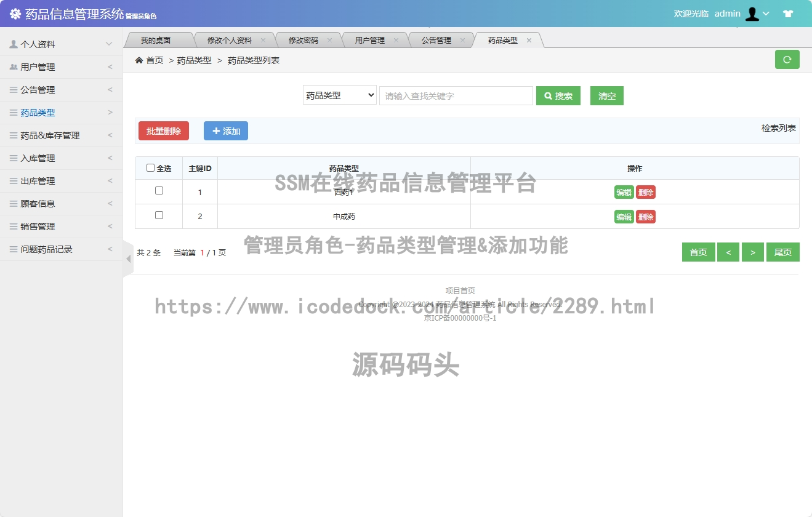Expand the 销售管理 sidebar chevron

tap(110, 226)
